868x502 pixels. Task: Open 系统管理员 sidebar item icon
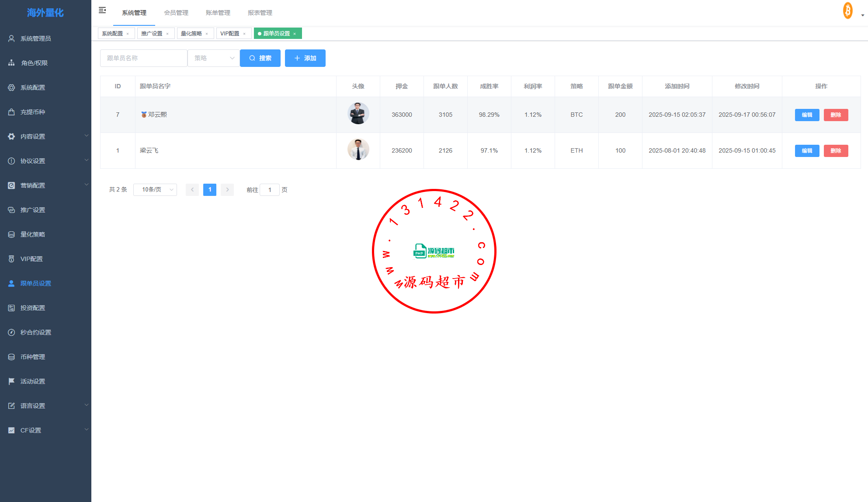pyautogui.click(x=11, y=38)
